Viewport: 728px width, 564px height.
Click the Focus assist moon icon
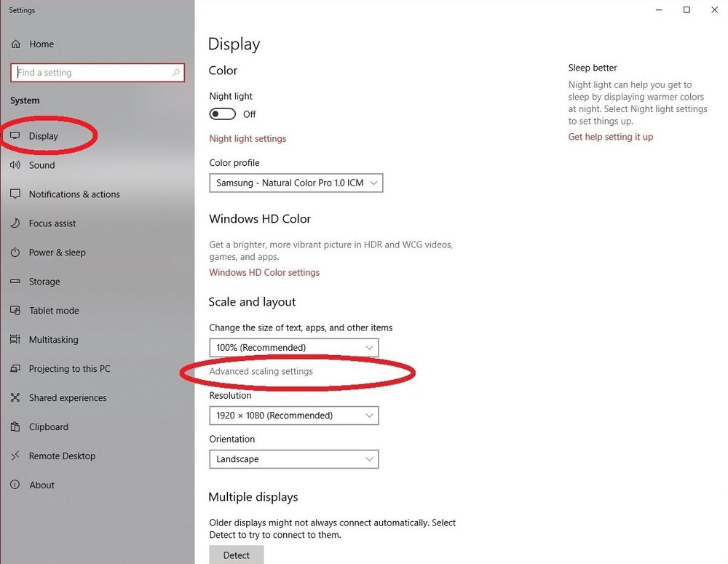click(x=15, y=223)
